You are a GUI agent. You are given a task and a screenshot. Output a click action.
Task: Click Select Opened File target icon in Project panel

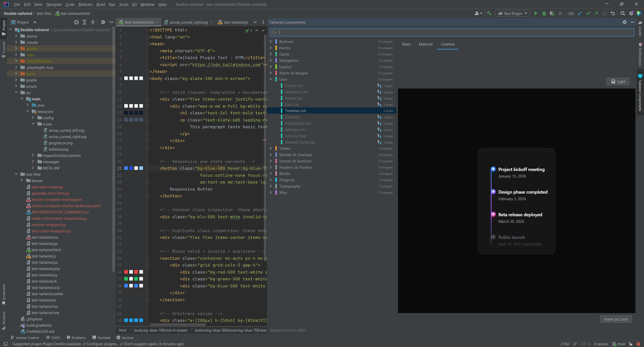point(76,22)
